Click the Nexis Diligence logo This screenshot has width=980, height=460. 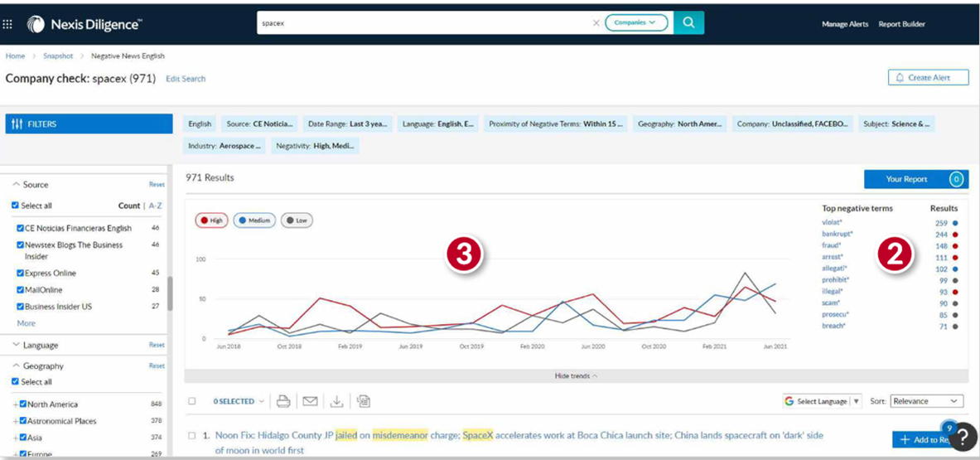pos(84,24)
